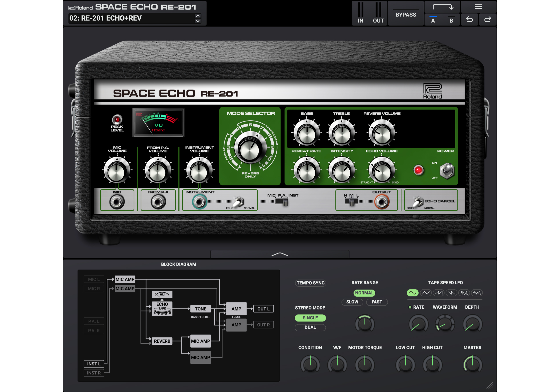This screenshot has width=560, height=392.
Task: Click the red power indicator light
Action: point(418,170)
